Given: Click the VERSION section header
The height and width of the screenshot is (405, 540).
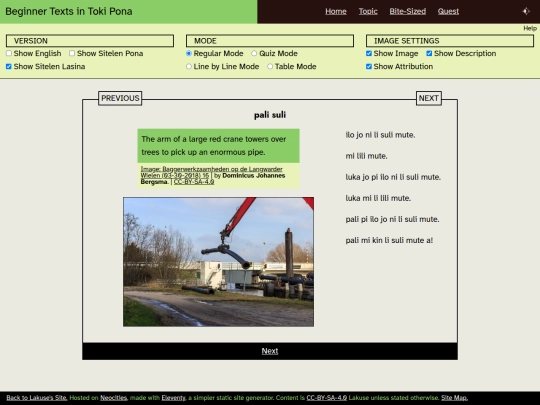Looking at the screenshot, I should (90, 41).
